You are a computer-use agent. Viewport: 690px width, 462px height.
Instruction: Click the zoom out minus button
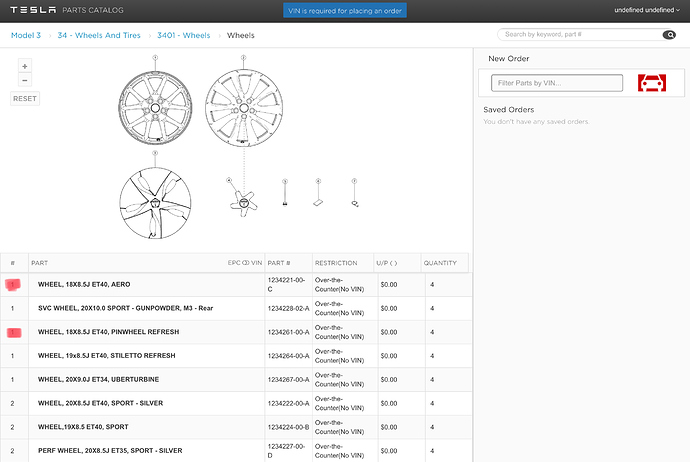(25, 81)
